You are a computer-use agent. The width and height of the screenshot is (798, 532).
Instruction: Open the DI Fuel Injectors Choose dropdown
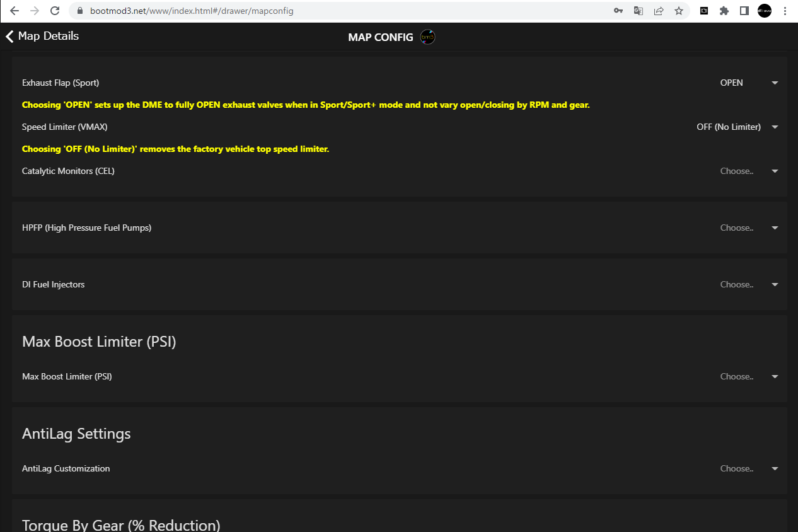click(749, 284)
